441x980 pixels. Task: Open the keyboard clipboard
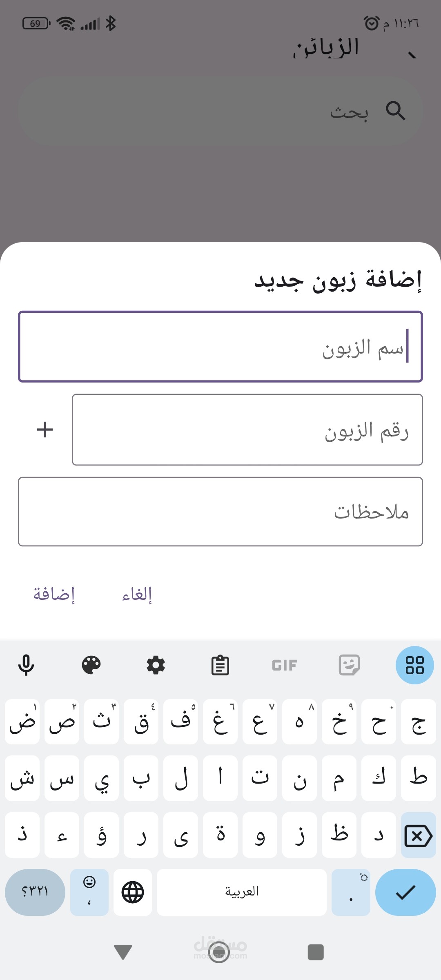click(220, 665)
